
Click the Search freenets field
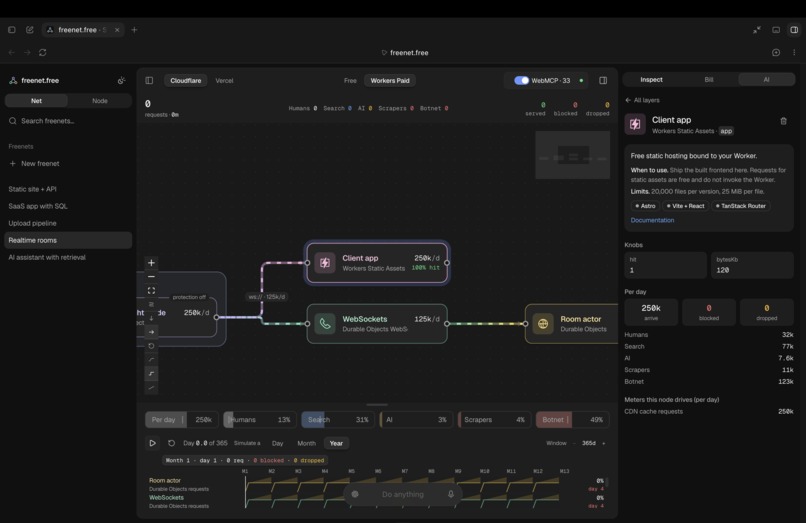tap(68, 121)
